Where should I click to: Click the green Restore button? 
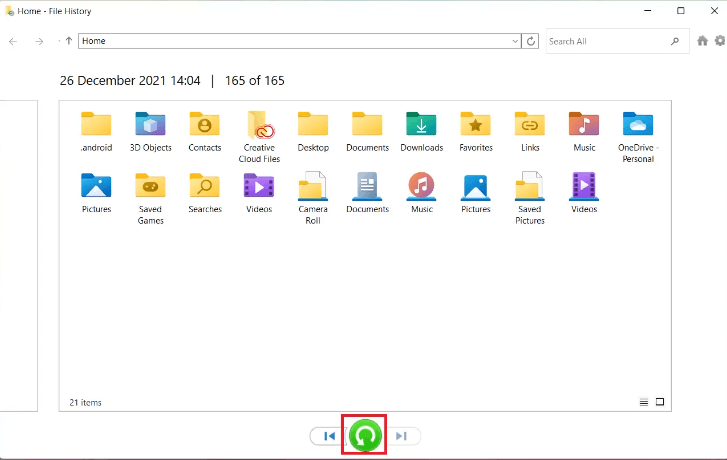pyautogui.click(x=365, y=436)
